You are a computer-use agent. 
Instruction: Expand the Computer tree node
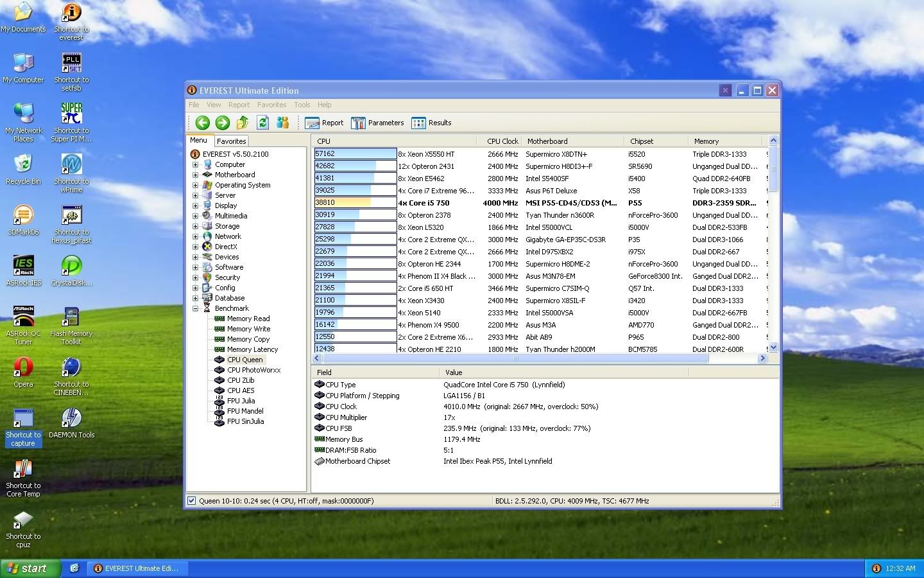click(x=195, y=164)
